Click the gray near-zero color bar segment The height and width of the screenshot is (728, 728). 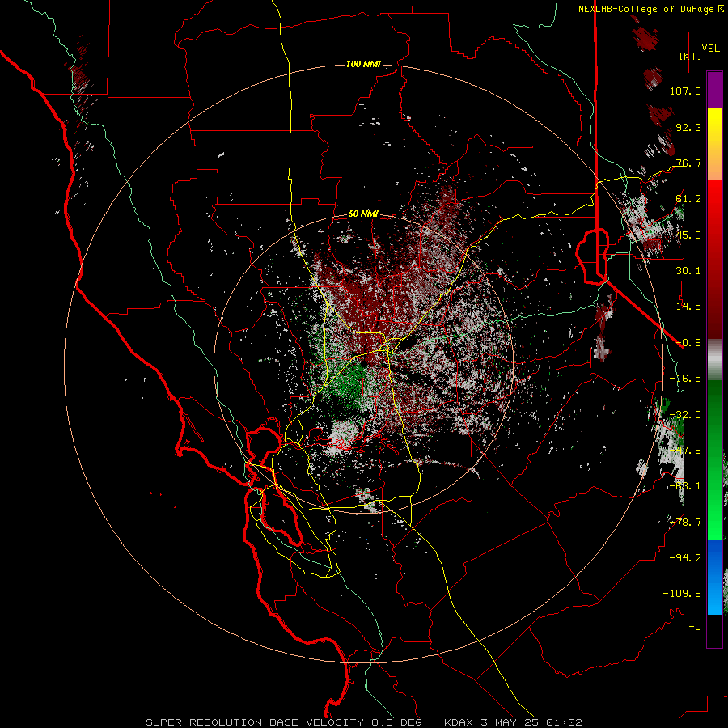(x=714, y=360)
